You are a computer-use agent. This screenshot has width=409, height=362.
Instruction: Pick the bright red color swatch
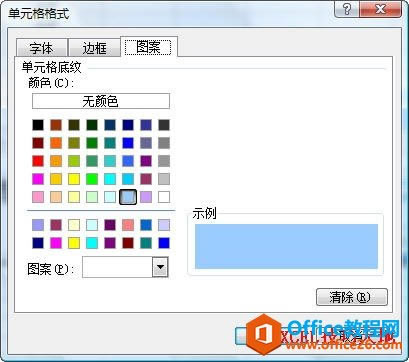[38, 161]
